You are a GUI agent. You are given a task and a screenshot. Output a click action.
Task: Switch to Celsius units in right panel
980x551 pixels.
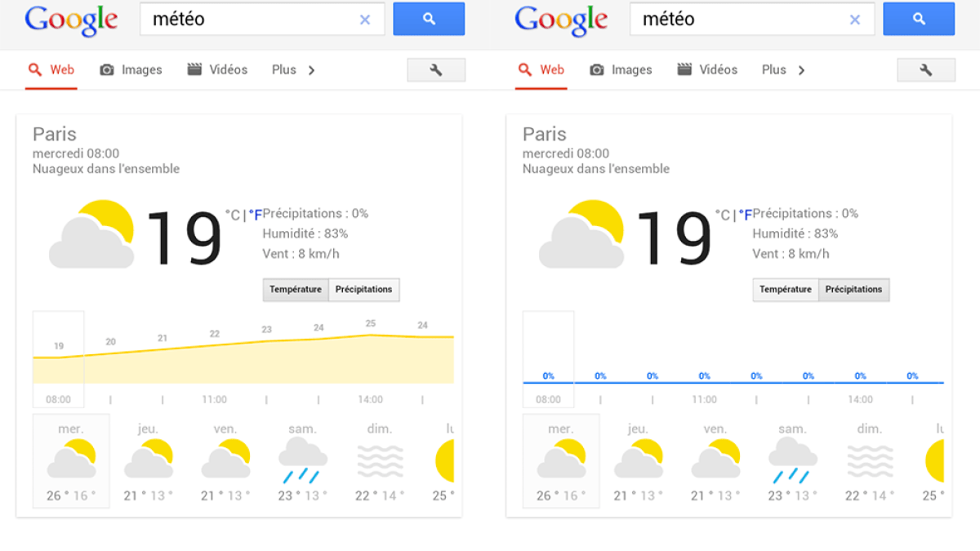pos(724,216)
